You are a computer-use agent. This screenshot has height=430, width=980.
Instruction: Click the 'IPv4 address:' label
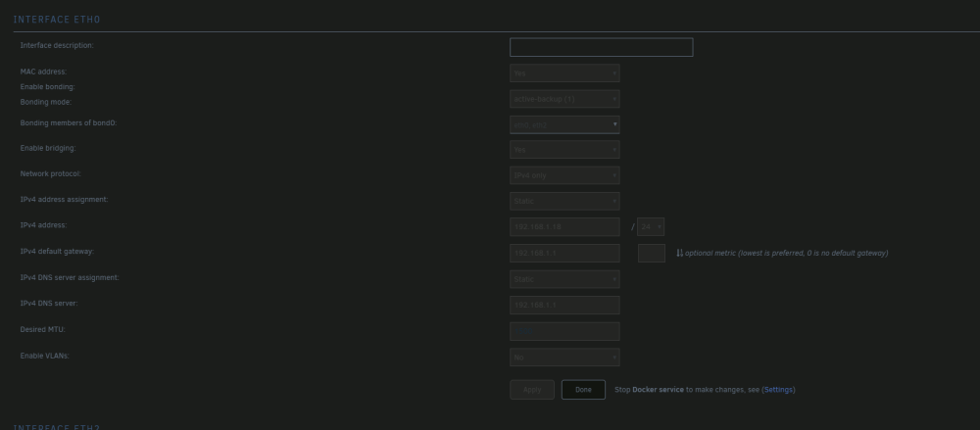(43, 225)
